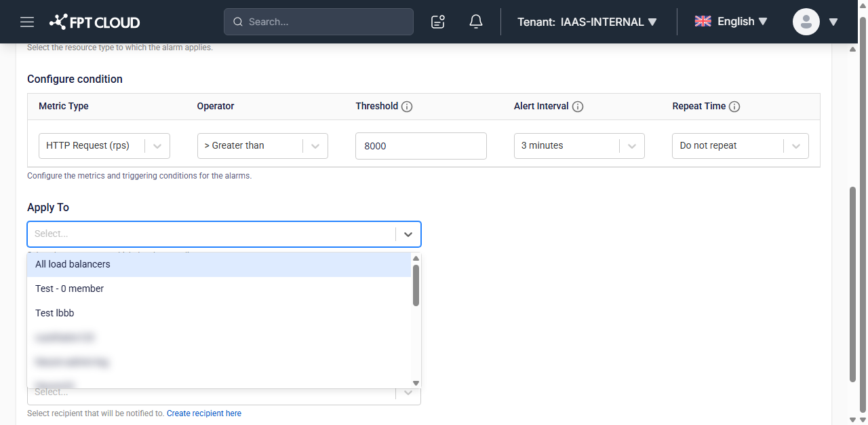Show the Repeat Time info icon
This screenshot has width=868, height=425.
(x=734, y=107)
